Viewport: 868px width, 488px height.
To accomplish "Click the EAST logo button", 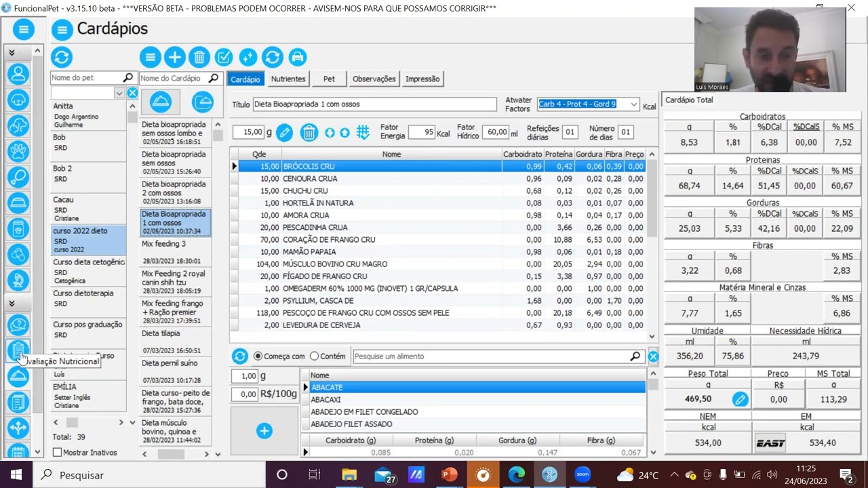I will tap(770, 443).
